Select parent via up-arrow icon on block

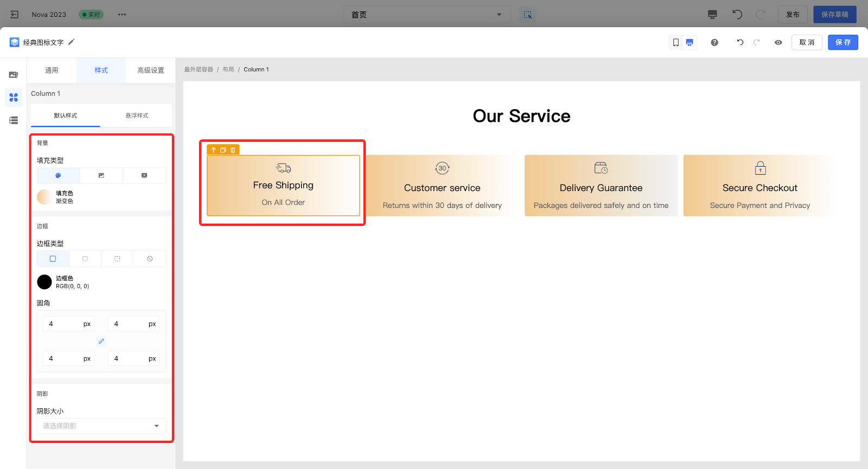pyautogui.click(x=214, y=150)
